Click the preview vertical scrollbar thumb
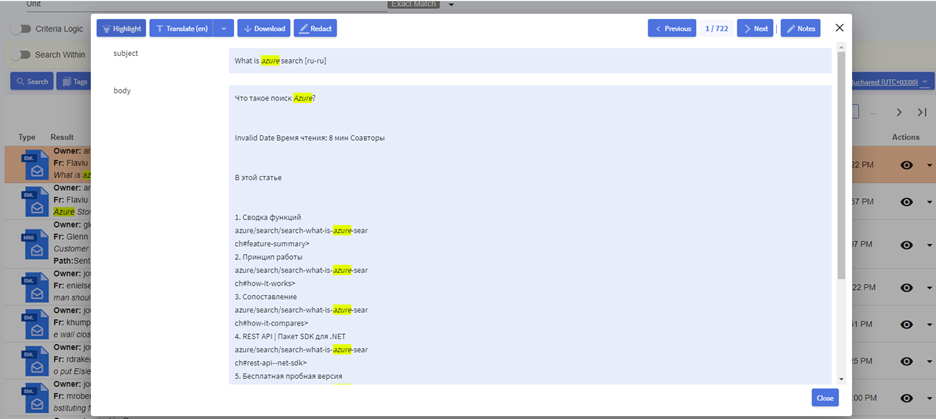The height and width of the screenshot is (419, 936). pyautogui.click(x=842, y=165)
